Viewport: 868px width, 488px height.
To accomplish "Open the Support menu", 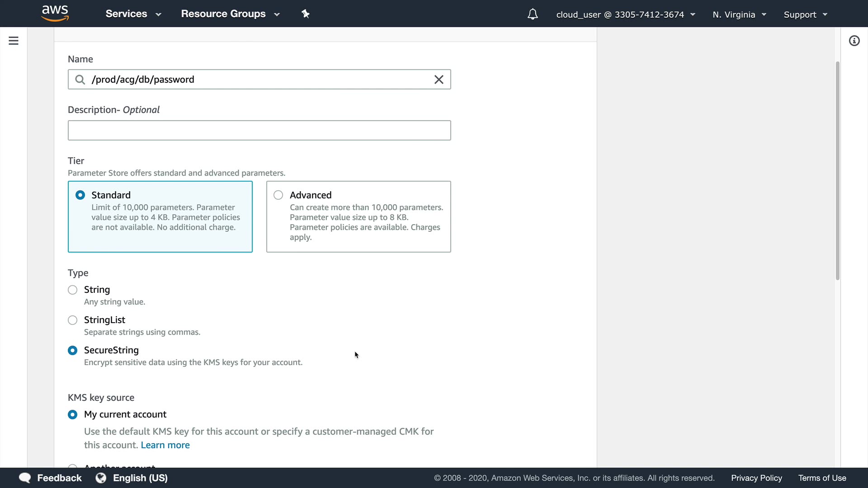I will tap(805, 14).
